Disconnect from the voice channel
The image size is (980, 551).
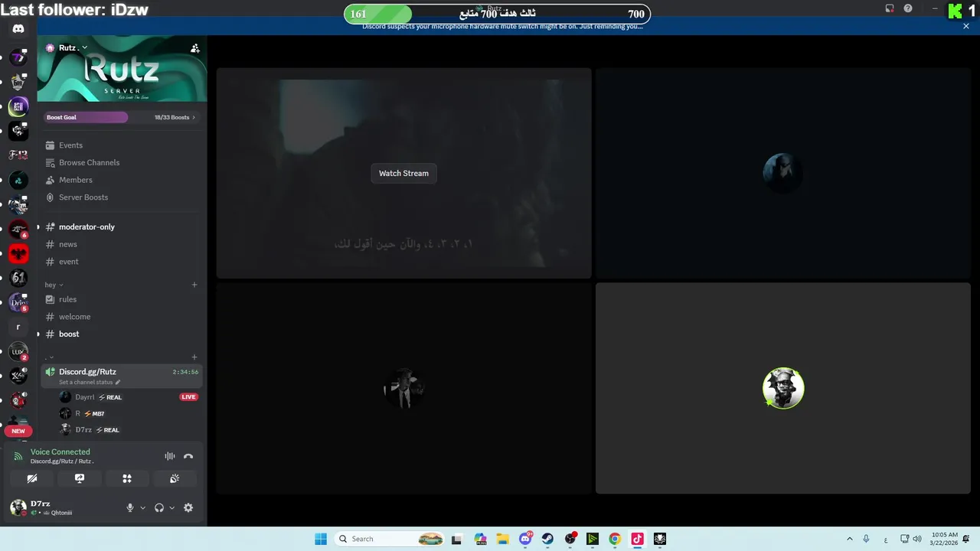(188, 456)
